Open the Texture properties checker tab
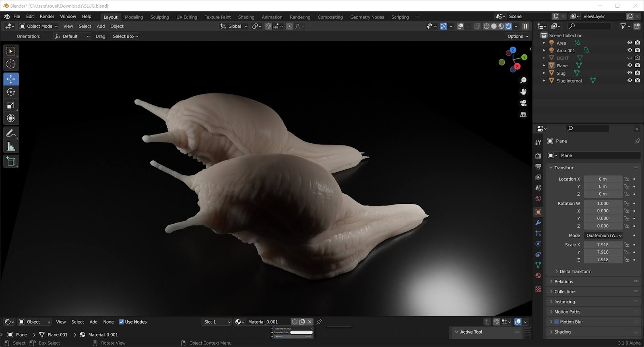Viewport: 644px width, 347px height. [538, 289]
